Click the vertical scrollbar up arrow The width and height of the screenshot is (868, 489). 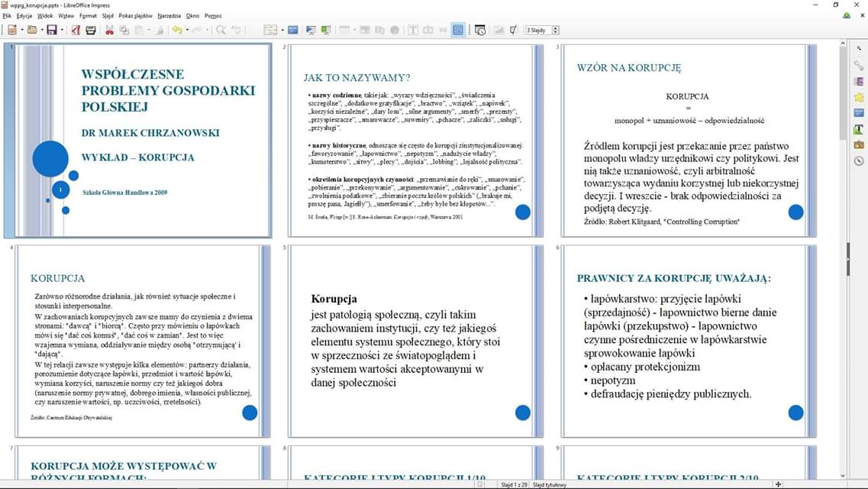point(843,44)
